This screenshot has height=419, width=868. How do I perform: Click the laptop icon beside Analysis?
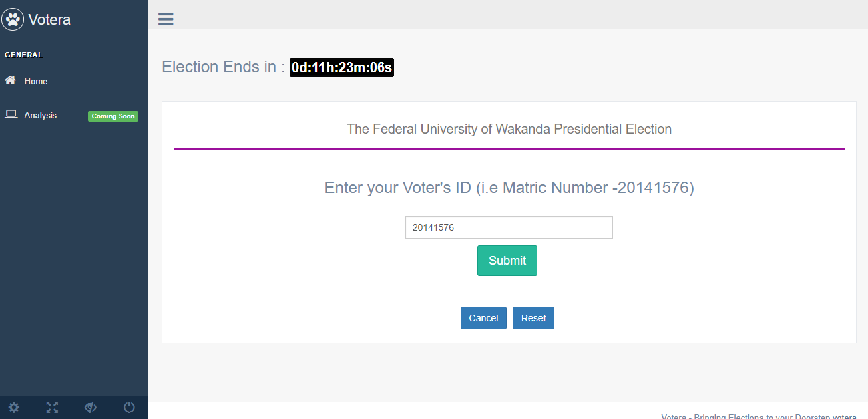coord(11,114)
